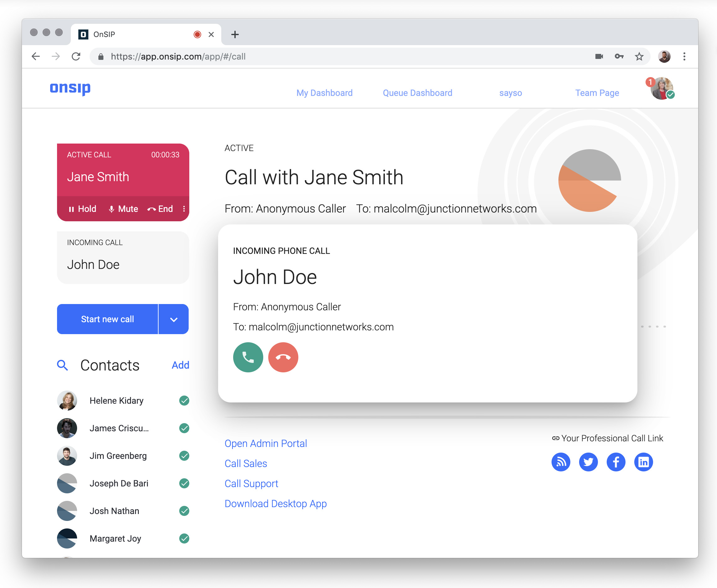Image resolution: width=717 pixels, height=588 pixels.
Task: Click Josh Nathan's availability status icon
Action: (x=184, y=511)
